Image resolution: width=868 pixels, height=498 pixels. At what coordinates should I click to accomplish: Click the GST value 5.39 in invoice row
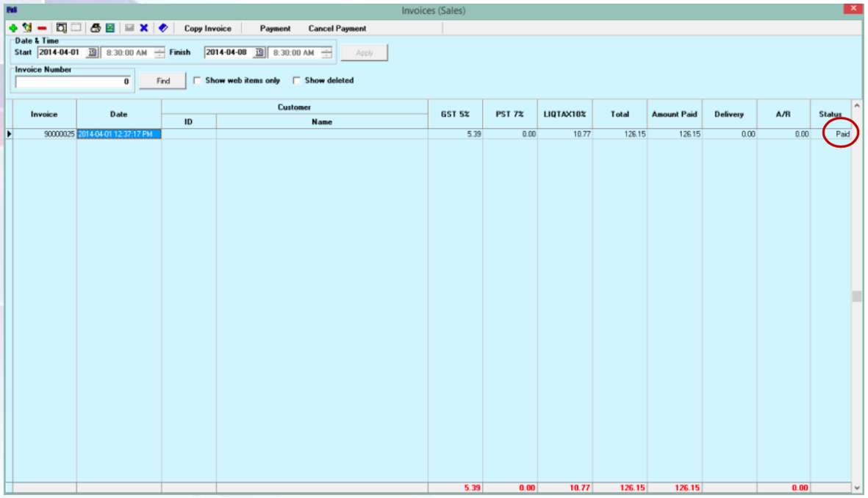(x=455, y=134)
